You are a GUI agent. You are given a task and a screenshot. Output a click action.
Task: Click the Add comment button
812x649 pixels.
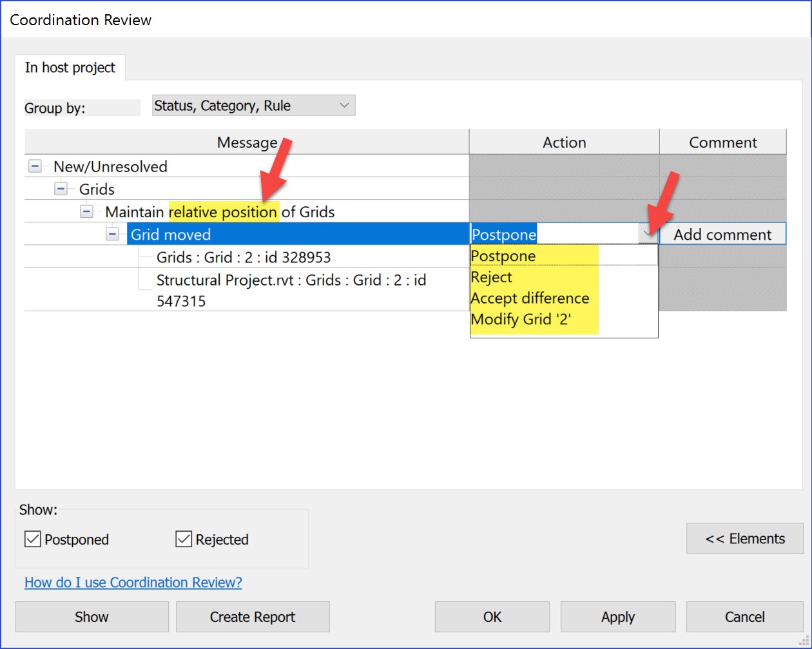[x=722, y=234]
